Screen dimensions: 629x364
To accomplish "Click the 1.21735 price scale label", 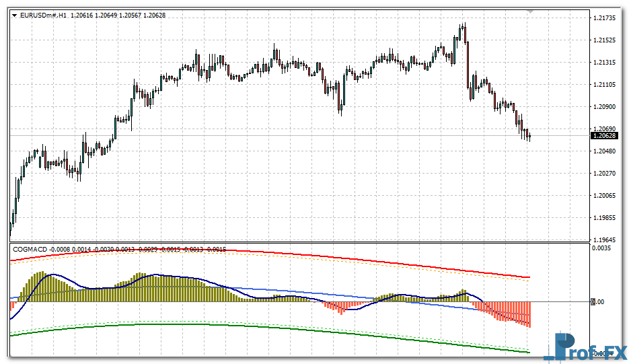I will coord(605,18).
